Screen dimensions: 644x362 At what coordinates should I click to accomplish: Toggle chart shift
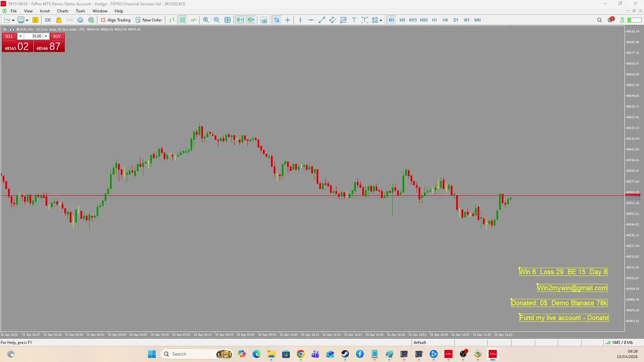click(x=251, y=20)
